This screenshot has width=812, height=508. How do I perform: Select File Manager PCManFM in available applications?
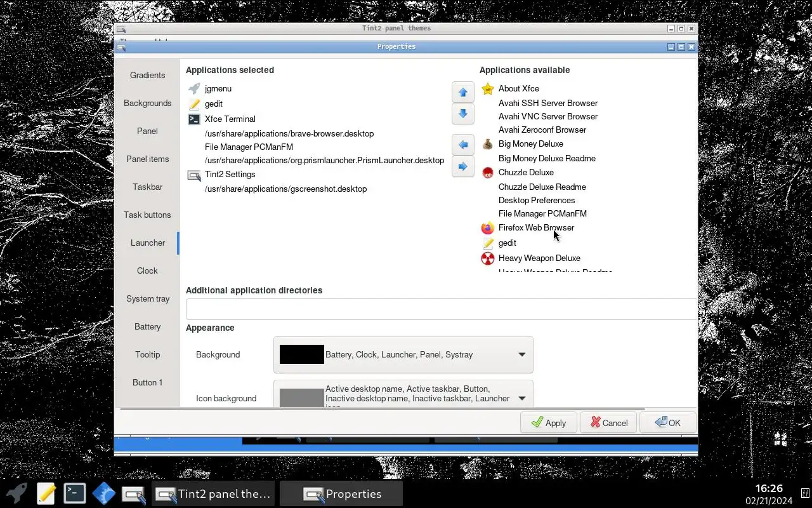(x=542, y=214)
